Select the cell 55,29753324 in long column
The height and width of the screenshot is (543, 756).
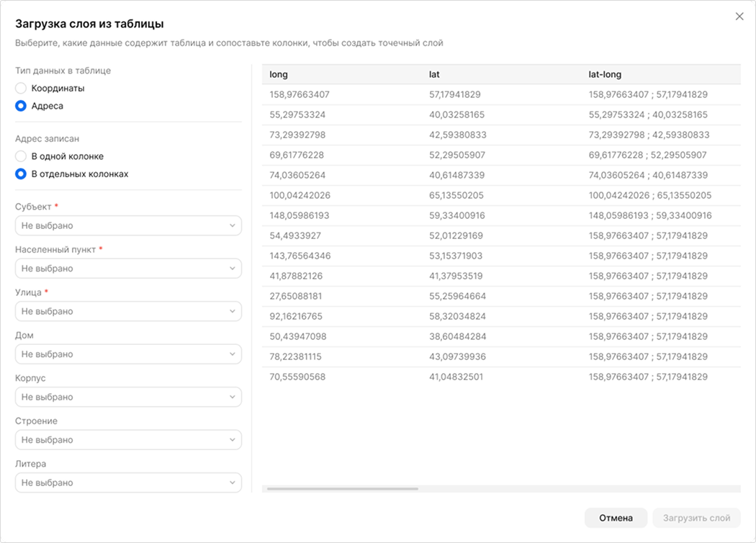[297, 115]
